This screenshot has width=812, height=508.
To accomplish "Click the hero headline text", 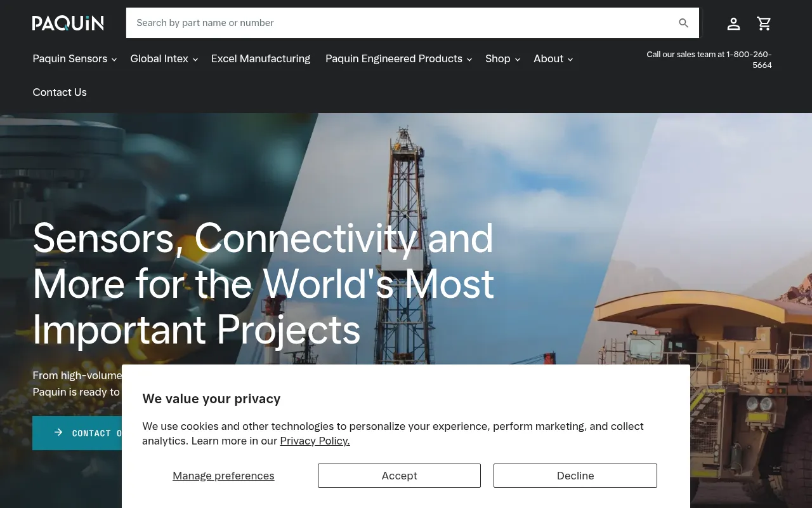I will (263, 284).
